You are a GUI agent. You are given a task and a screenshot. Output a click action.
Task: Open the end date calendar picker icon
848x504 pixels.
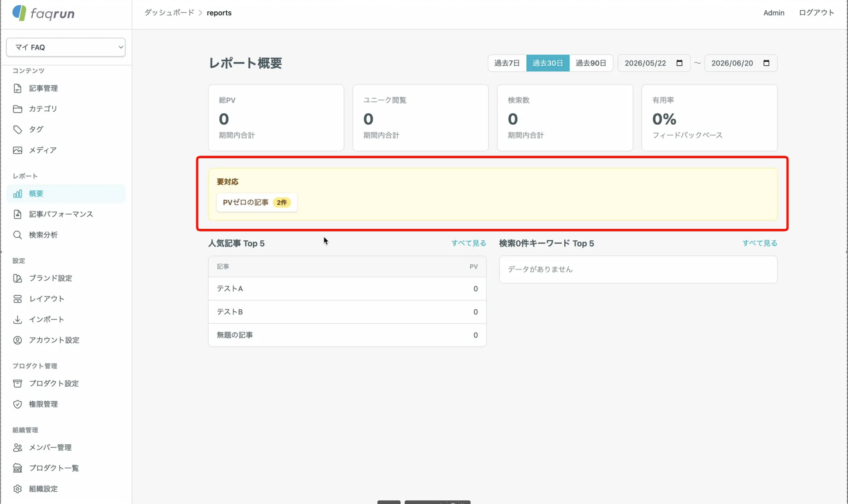point(766,63)
